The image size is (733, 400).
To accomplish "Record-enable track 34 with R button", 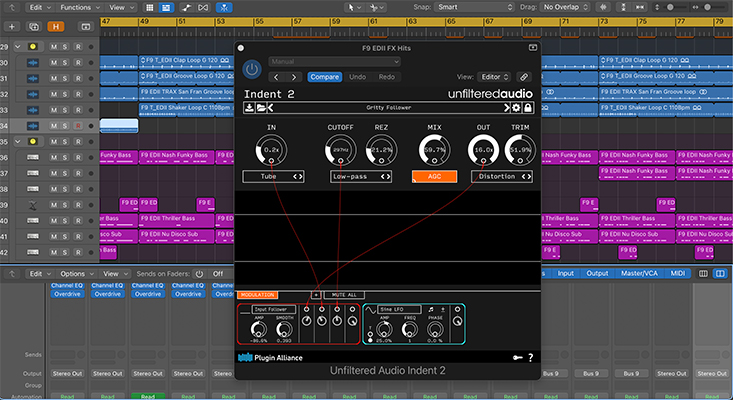I will point(78,126).
